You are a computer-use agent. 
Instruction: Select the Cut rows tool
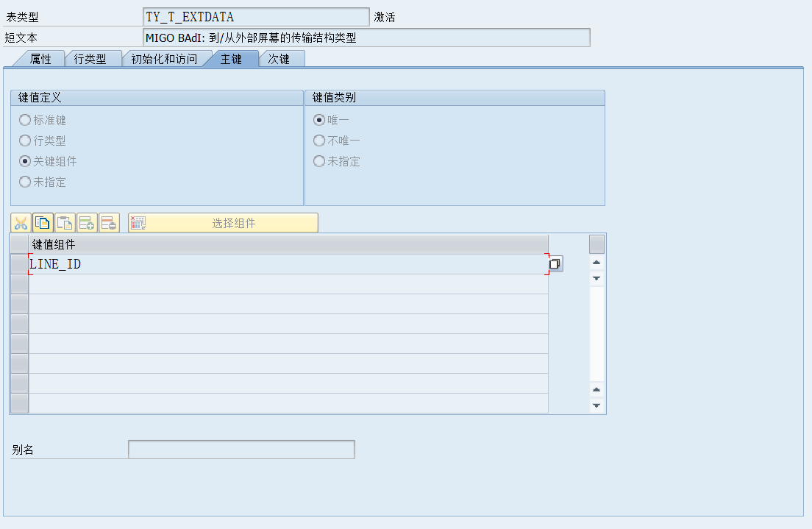tap(20, 222)
